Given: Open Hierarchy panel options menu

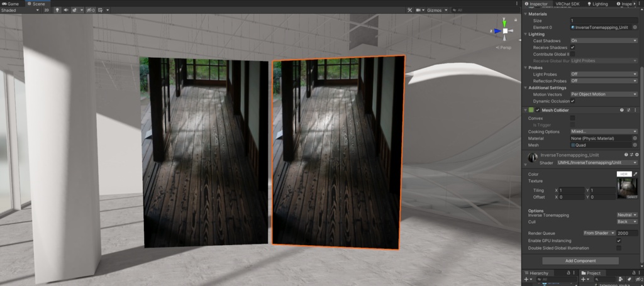Looking at the screenshot, I should (x=574, y=273).
